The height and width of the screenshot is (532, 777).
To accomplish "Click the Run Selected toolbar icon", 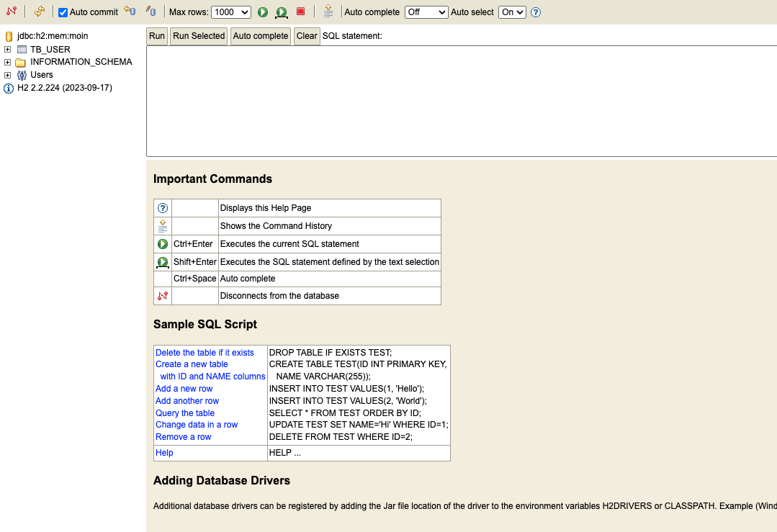I will click(x=282, y=12).
